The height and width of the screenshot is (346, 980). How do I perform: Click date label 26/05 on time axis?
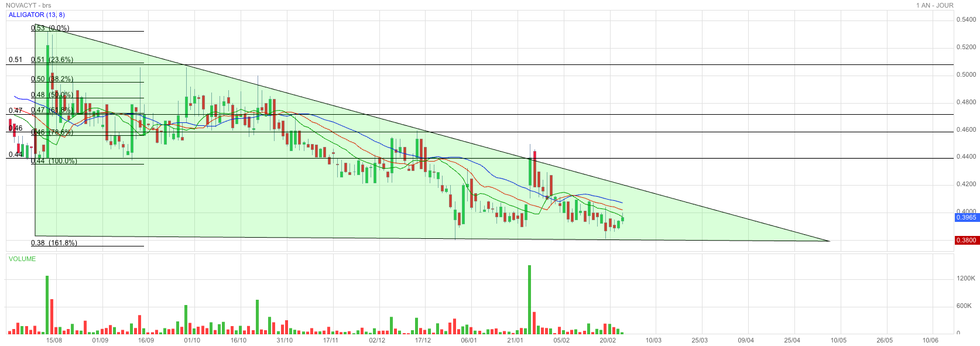pyautogui.click(x=885, y=340)
